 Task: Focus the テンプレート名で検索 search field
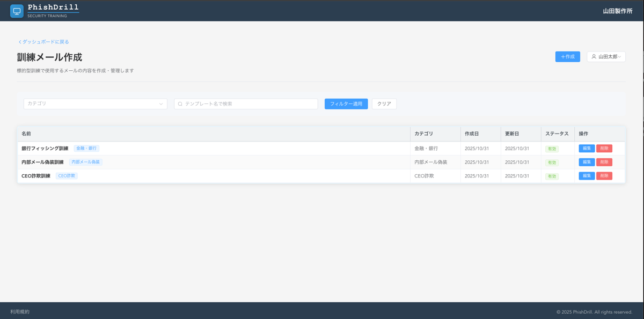click(x=250, y=104)
